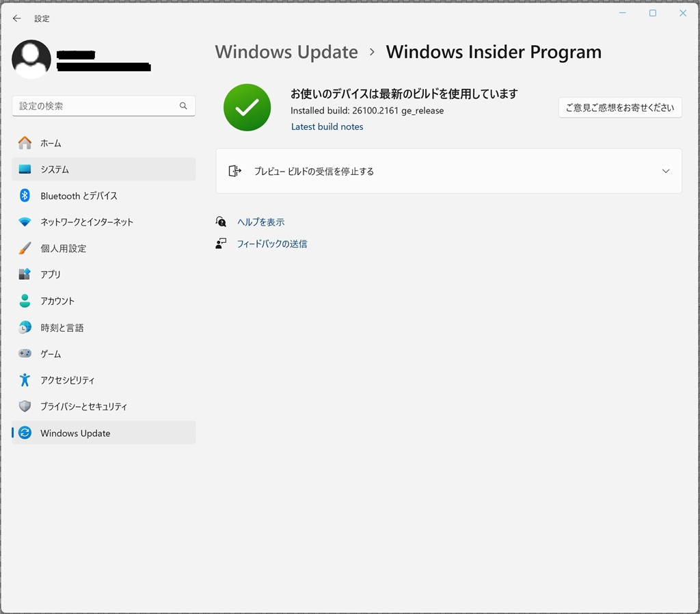Open ヘルプを表示 link
Image resolution: width=700 pixels, height=614 pixels.
pyautogui.click(x=260, y=222)
